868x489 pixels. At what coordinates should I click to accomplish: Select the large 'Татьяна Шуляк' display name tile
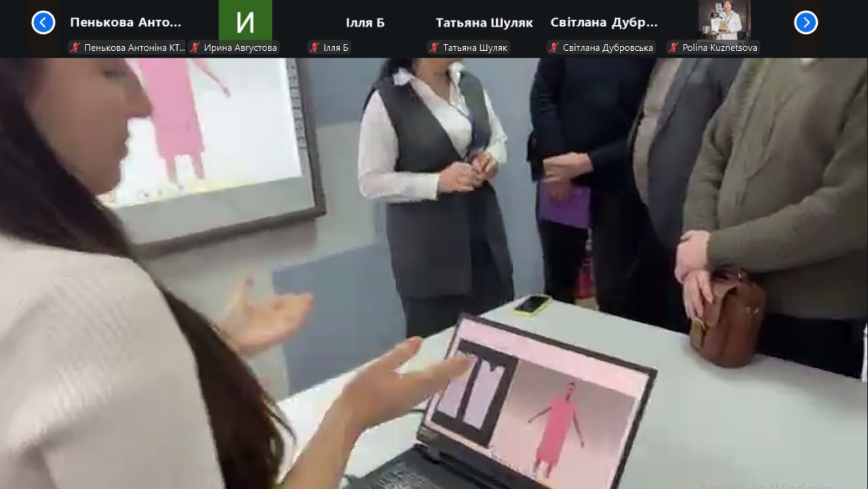tap(484, 22)
